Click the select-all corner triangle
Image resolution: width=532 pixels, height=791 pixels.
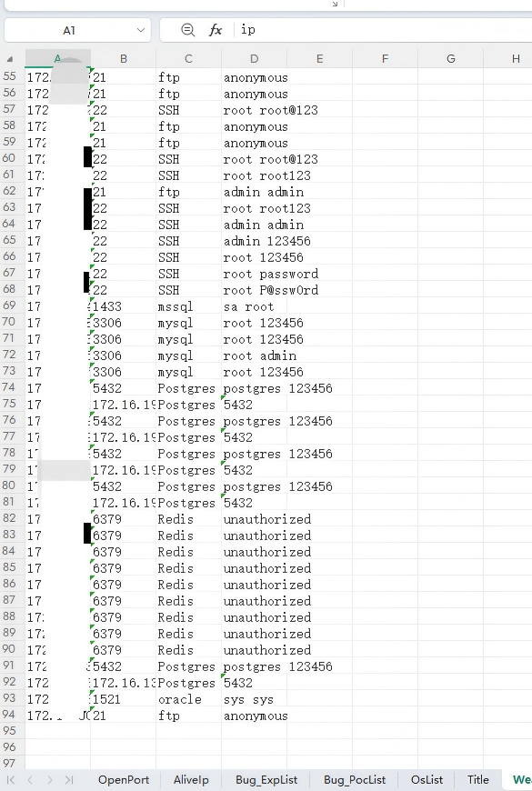point(10,59)
